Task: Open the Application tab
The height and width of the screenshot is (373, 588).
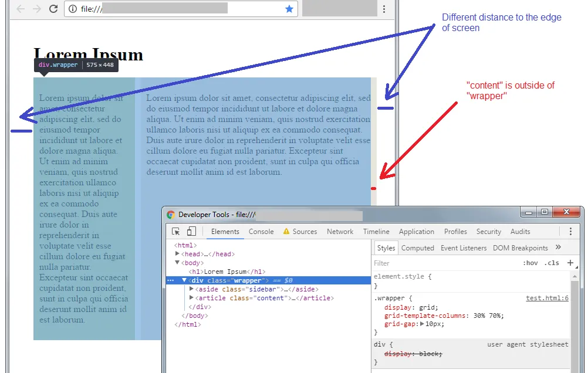Action: [x=417, y=232]
